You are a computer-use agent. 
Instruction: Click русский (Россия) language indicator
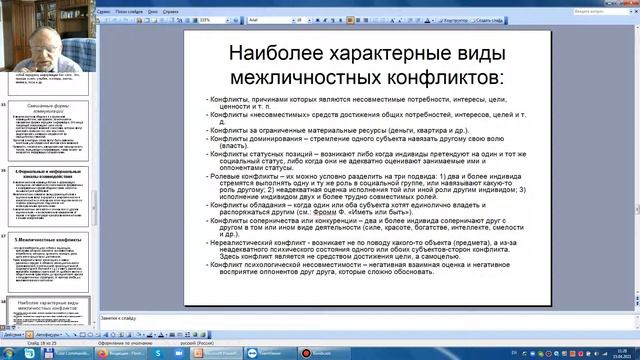pyautogui.click(x=197, y=343)
